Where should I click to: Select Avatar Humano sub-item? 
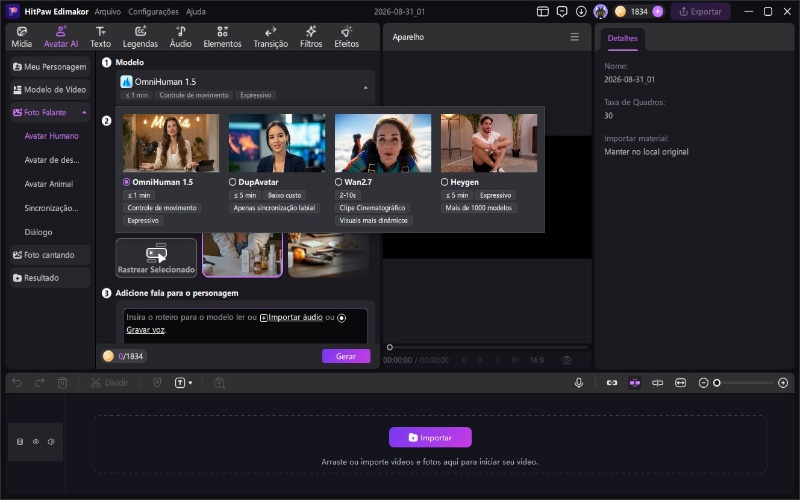point(52,136)
